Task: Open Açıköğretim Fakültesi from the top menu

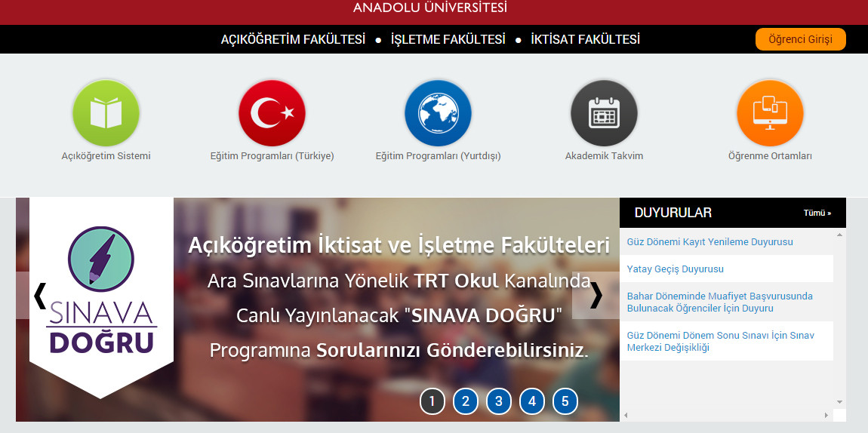Action: coord(293,39)
